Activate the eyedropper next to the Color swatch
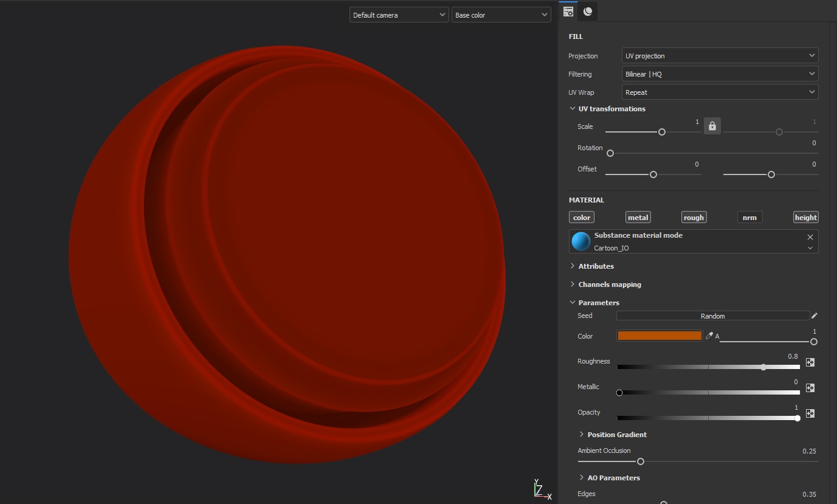This screenshot has height=504, width=837. (709, 335)
